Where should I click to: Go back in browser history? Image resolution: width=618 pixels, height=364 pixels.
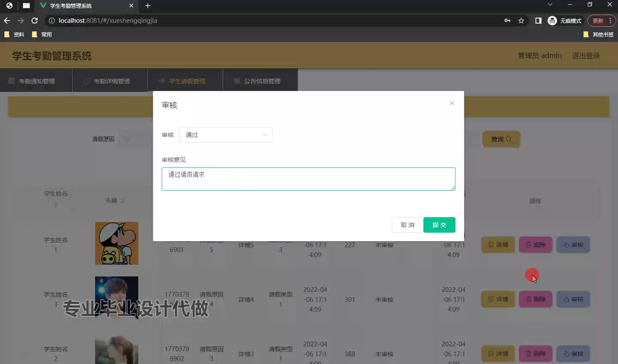click(7, 21)
